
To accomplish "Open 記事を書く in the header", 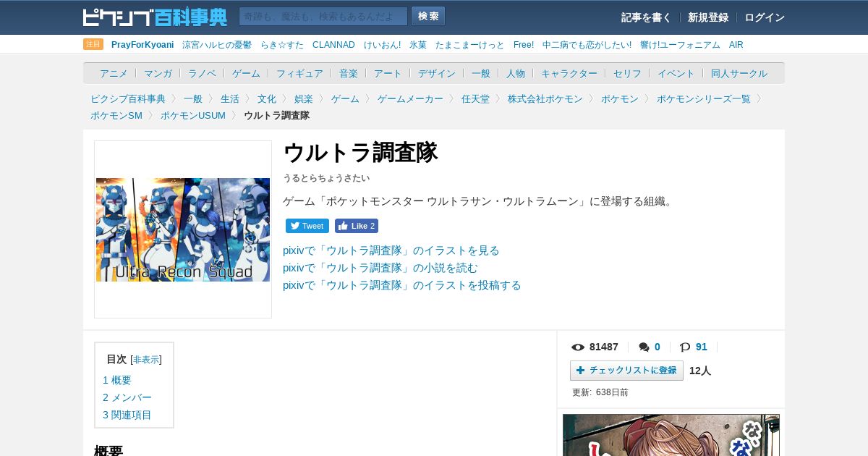I will (x=646, y=17).
